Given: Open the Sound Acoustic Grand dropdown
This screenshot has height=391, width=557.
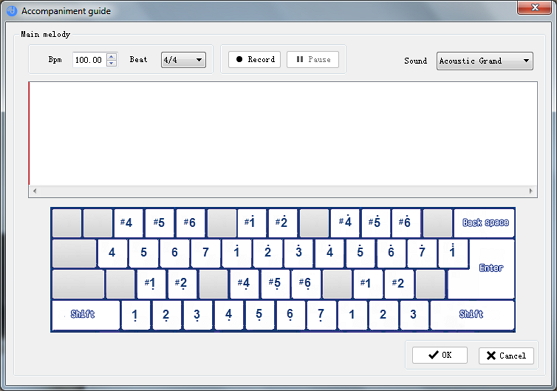Looking at the screenshot, I should (x=485, y=61).
